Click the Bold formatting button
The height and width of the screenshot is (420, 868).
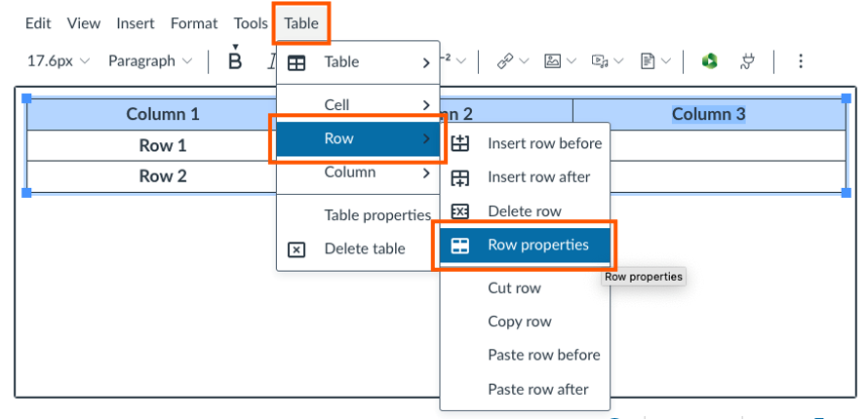point(234,61)
